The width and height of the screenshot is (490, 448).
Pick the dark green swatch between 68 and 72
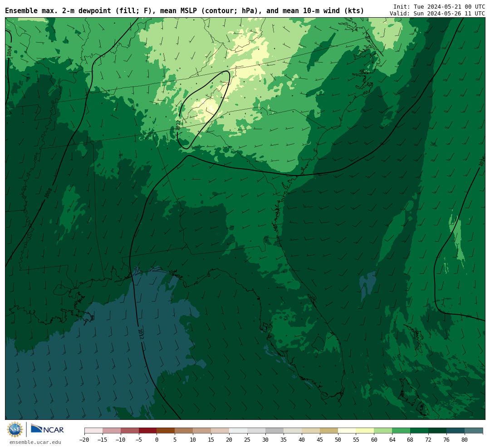pyautogui.click(x=419, y=431)
